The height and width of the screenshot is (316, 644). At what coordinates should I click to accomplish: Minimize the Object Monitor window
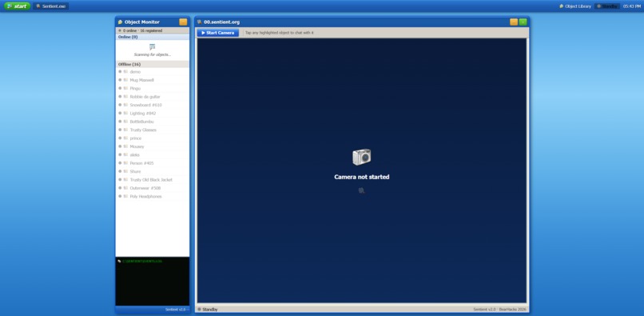pos(183,22)
